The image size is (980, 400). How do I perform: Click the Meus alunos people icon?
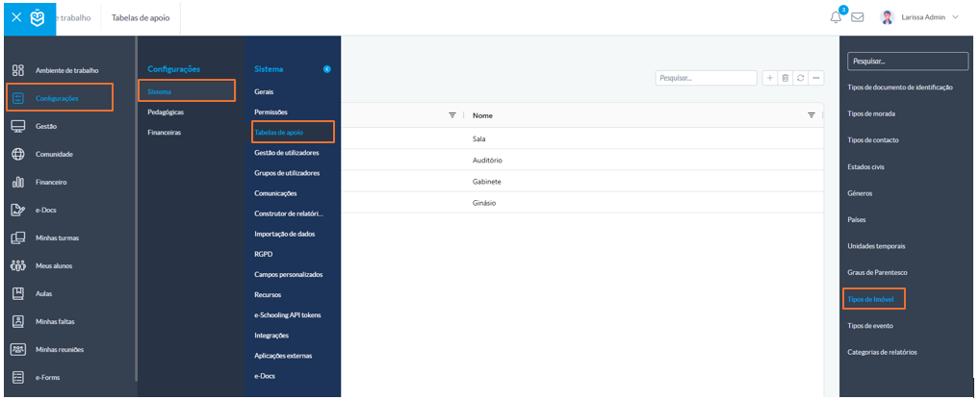click(x=18, y=265)
